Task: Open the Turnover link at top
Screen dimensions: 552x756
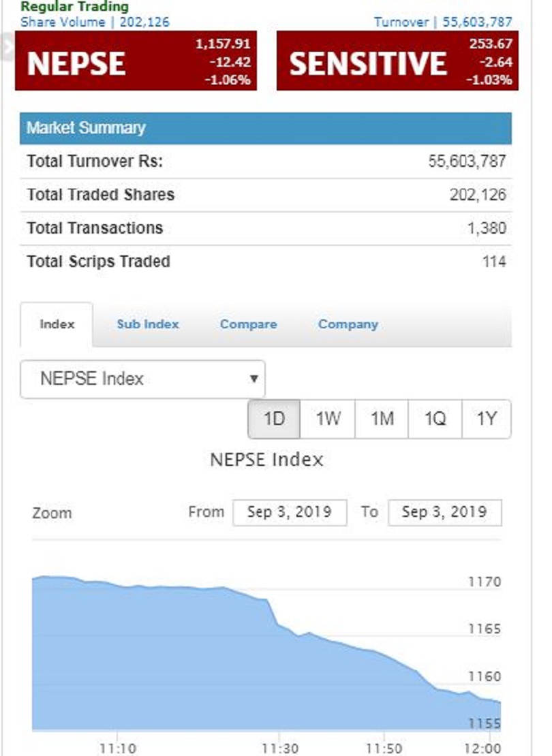Action: [443, 22]
